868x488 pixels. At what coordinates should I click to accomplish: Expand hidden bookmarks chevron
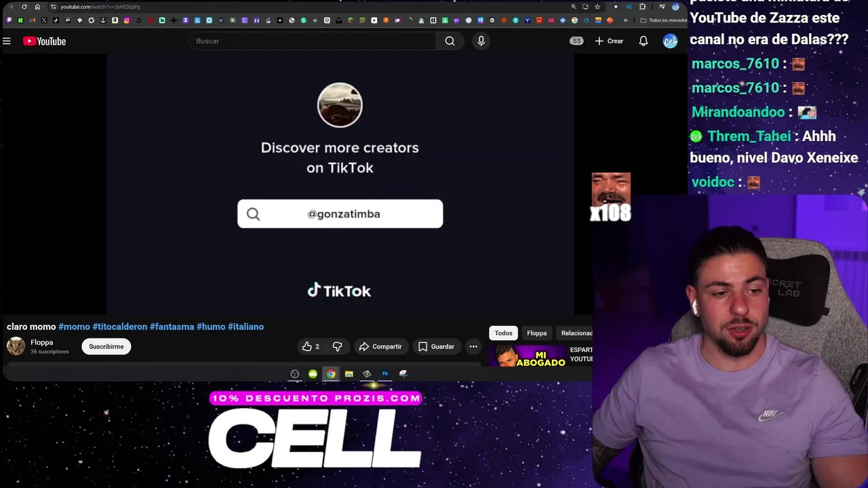click(x=625, y=20)
